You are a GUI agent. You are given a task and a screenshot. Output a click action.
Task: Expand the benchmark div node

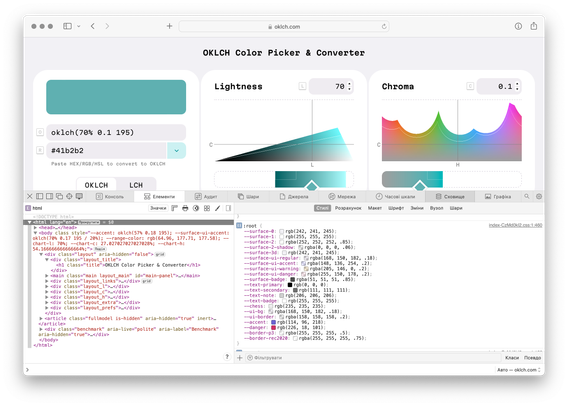coord(41,329)
